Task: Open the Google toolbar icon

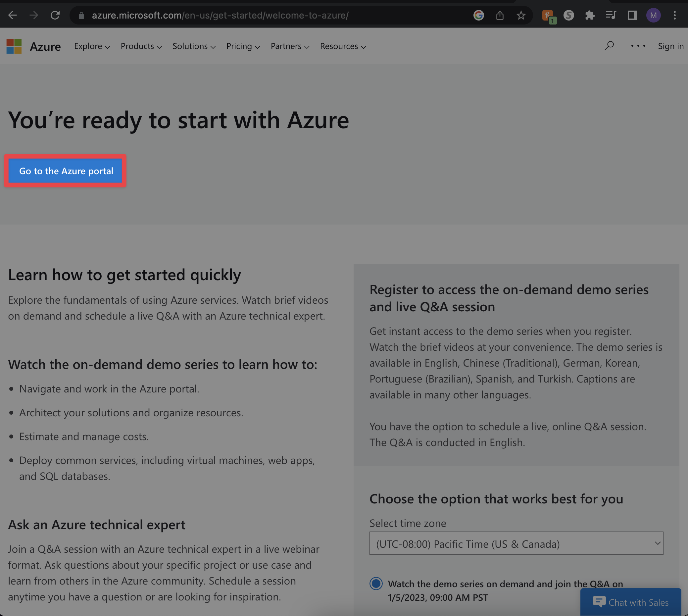Action: tap(478, 15)
